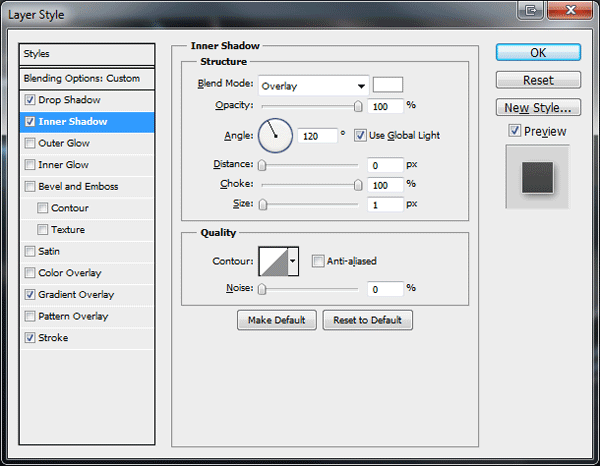
Task: Enable the Outer Glow checkbox
Action: 30,143
